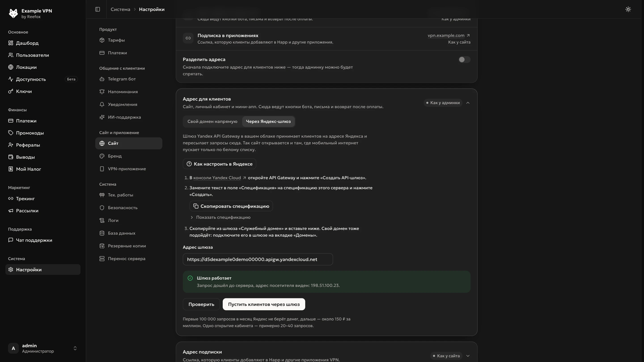This screenshot has width=644, height=362.
Task: Open Напоминания settings
Action: (129, 92)
